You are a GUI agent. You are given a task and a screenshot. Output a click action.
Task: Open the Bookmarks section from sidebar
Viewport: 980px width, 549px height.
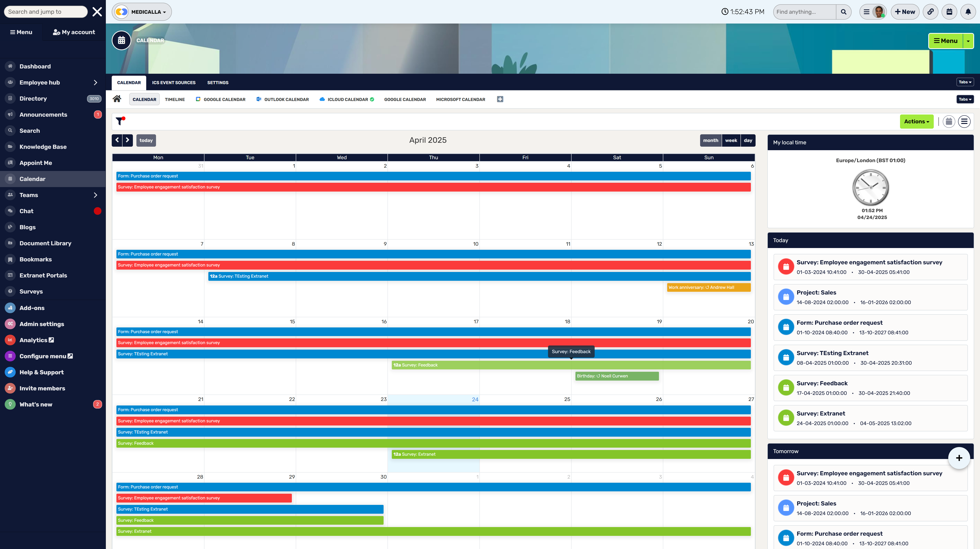35,259
